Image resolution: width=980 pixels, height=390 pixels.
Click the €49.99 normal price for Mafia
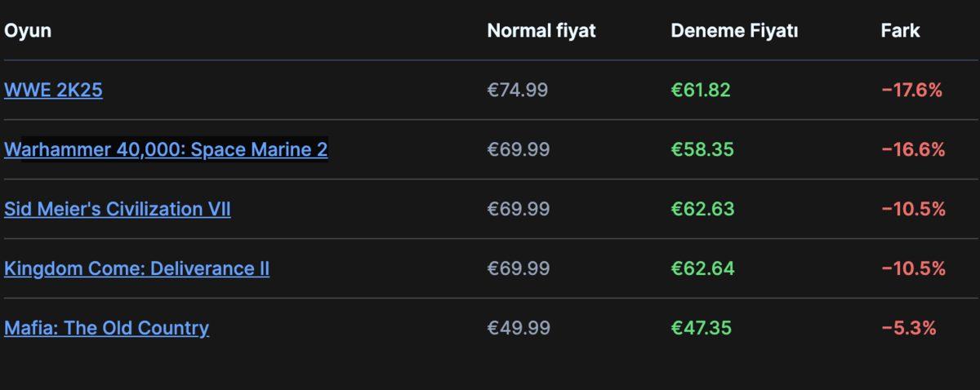519,328
